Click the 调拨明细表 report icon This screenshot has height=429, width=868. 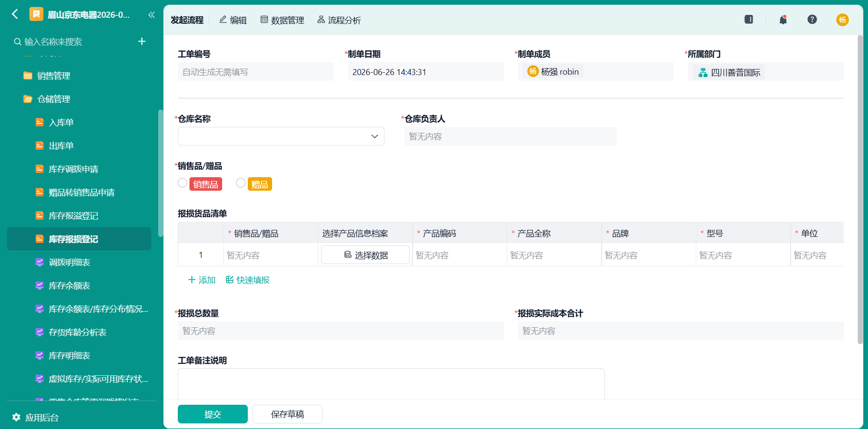pyautogui.click(x=40, y=262)
